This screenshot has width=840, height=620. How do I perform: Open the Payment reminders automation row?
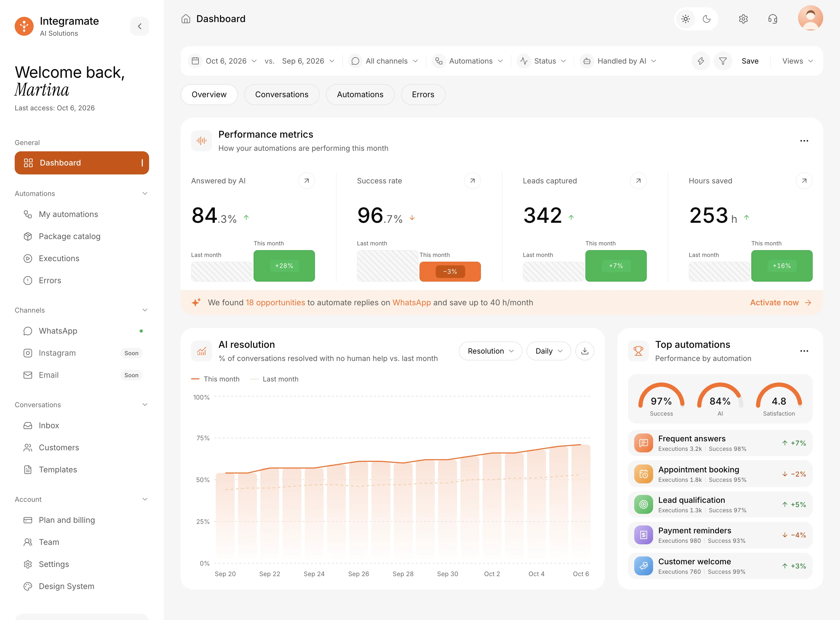[x=720, y=535]
